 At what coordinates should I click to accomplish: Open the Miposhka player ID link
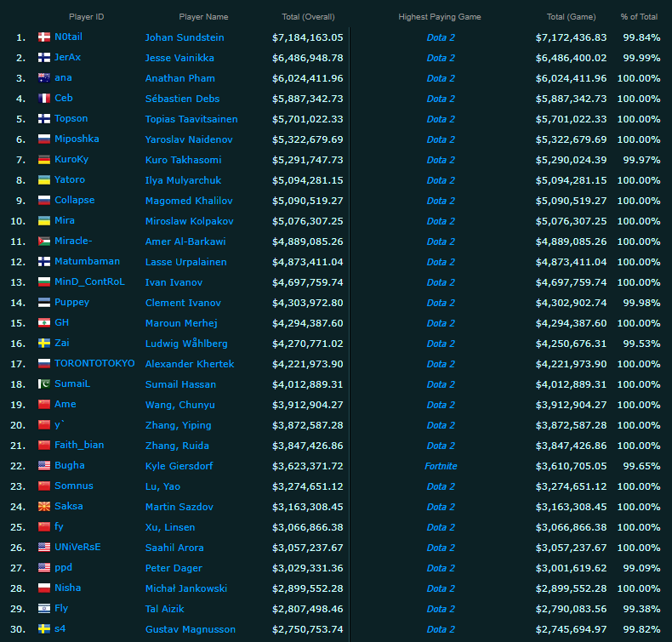(x=77, y=139)
